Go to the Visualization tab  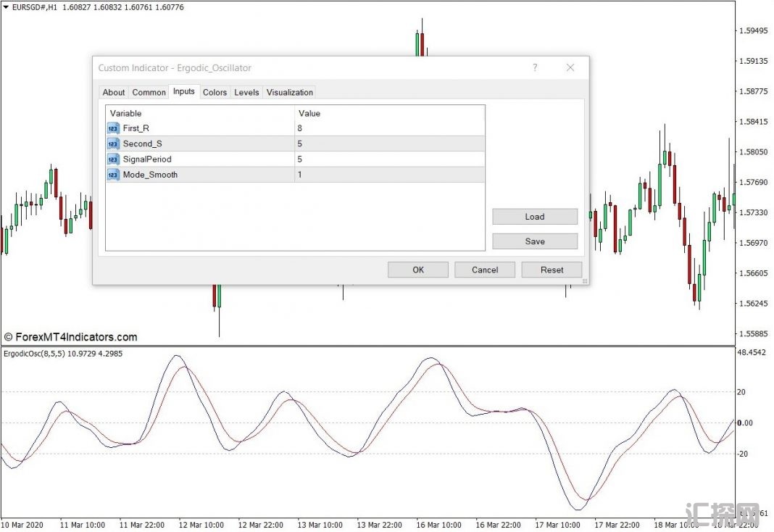(x=290, y=92)
